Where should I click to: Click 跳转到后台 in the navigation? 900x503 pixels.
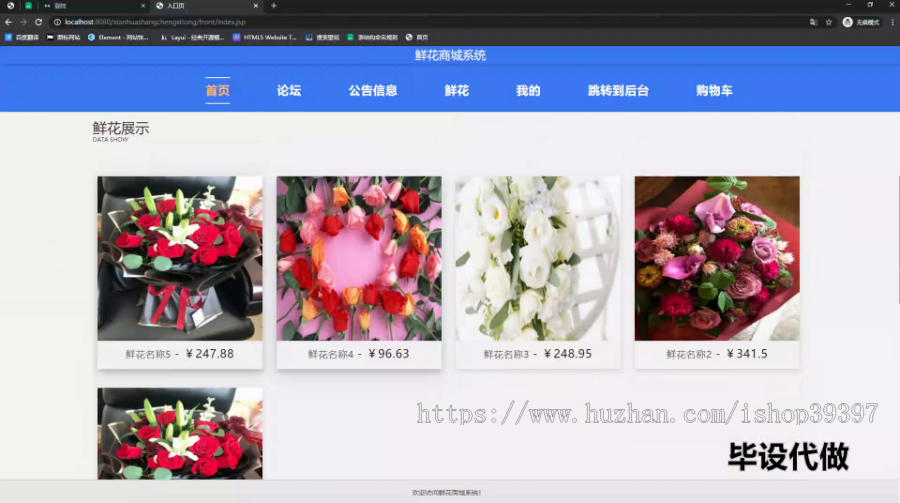click(x=618, y=90)
